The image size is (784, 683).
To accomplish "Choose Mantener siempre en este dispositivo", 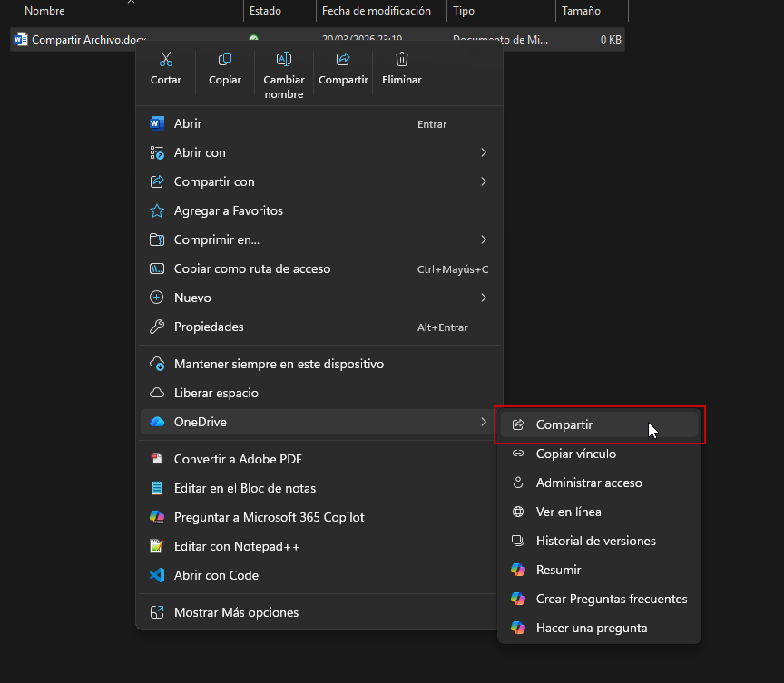I will pyautogui.click(x=279, y=364).
